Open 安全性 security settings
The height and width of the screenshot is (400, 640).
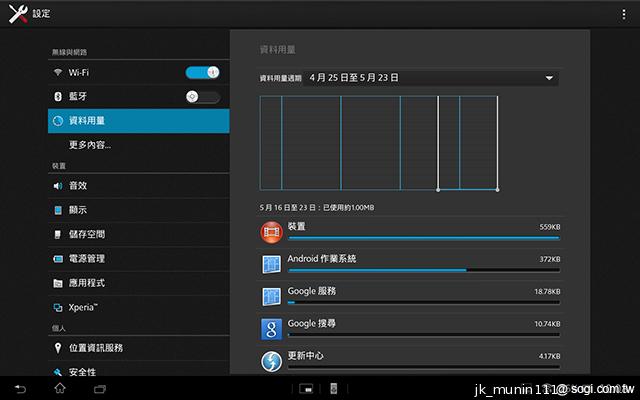139,370
